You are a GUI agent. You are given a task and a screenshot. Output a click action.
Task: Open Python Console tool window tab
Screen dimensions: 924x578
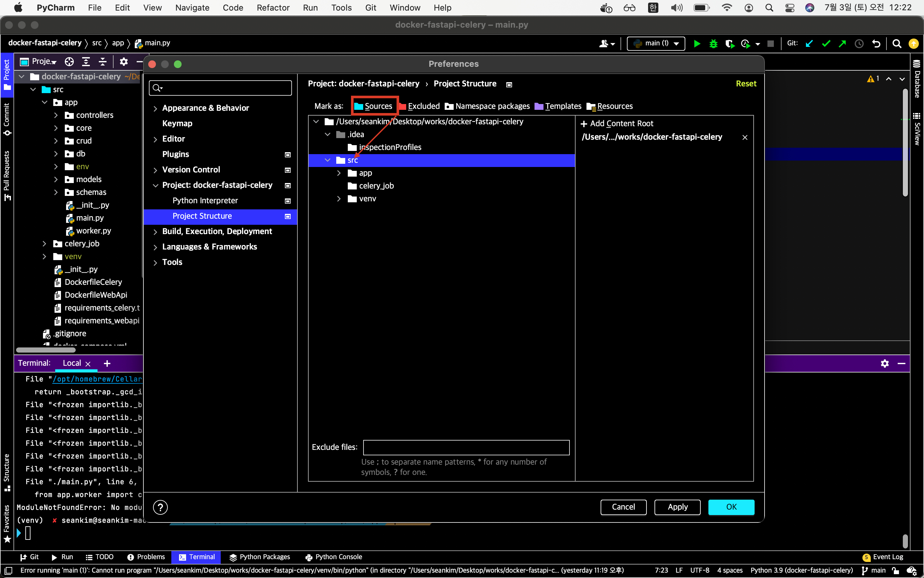[334, 557]
